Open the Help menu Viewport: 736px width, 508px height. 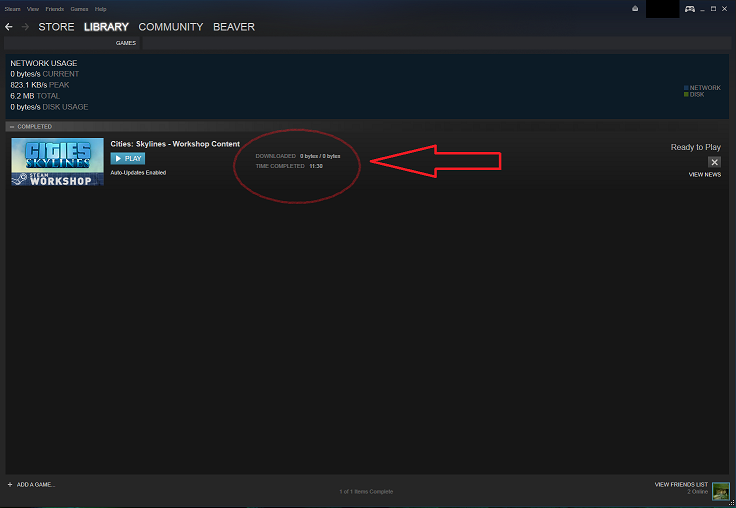click(100, 9)
